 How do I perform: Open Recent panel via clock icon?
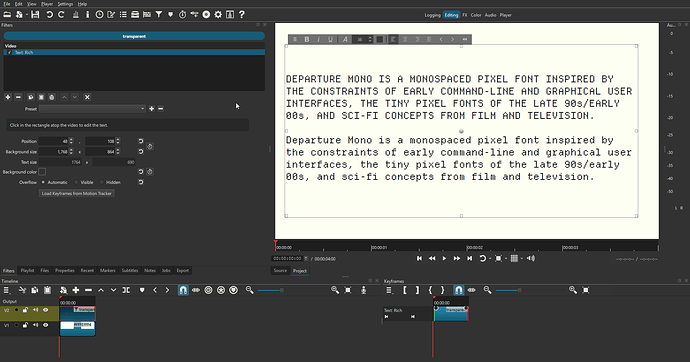99,15
